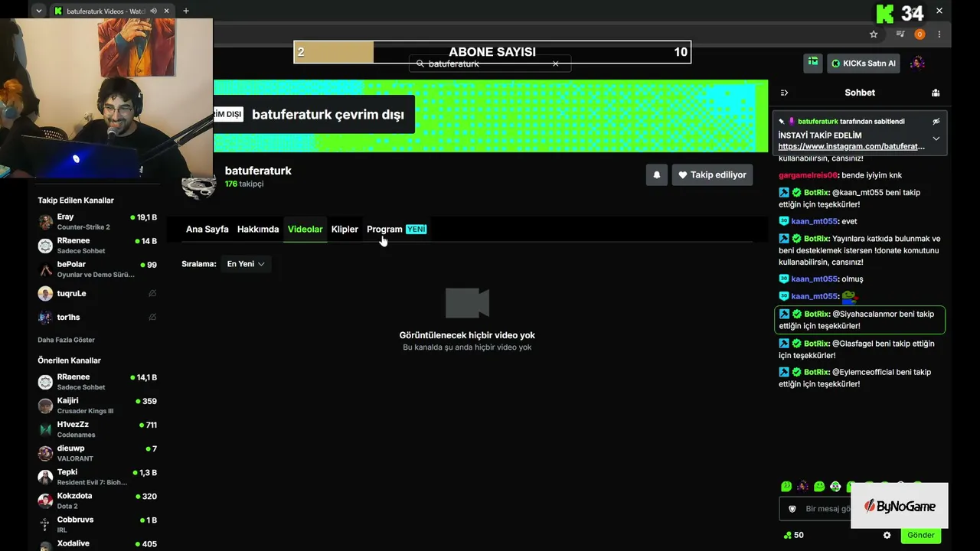Click the Takip Edilen Kanallar heading
Viewport: 980px width, 551px height.
pyautogui.click(x=76, y=201)
